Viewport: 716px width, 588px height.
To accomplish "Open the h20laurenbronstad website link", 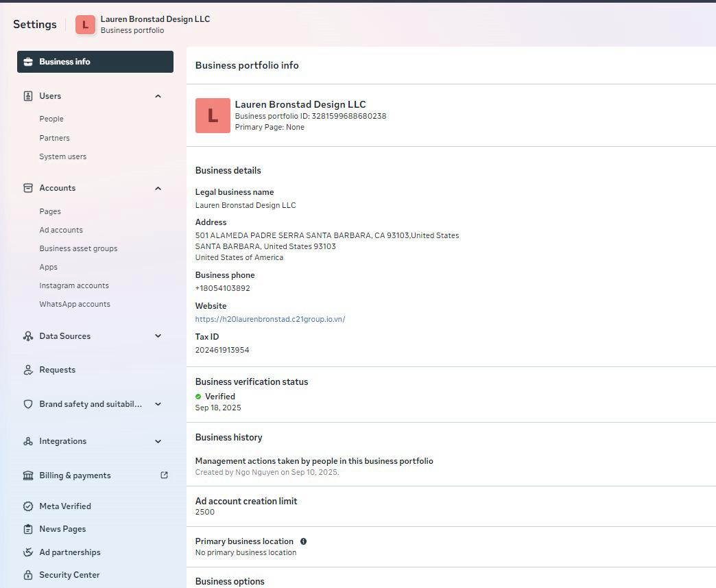I will click(270, 319).
